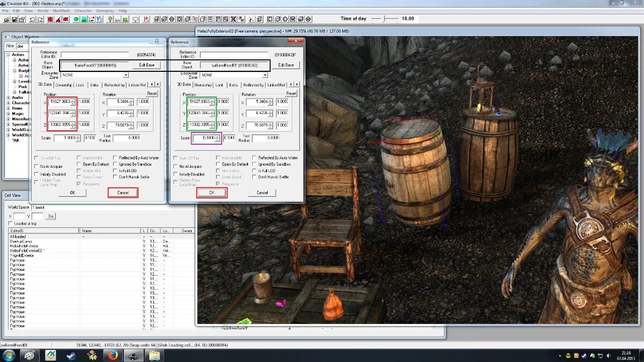Launch Steam from the taskbar
This screenshot has width=644, height=362.
coord(70,355)
